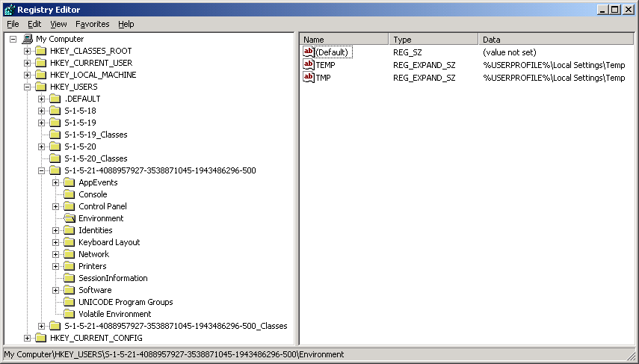The image size is (639, 364).
Task: Click the status bar registry path
Action: pyautogui.click(x=174, y=354)
